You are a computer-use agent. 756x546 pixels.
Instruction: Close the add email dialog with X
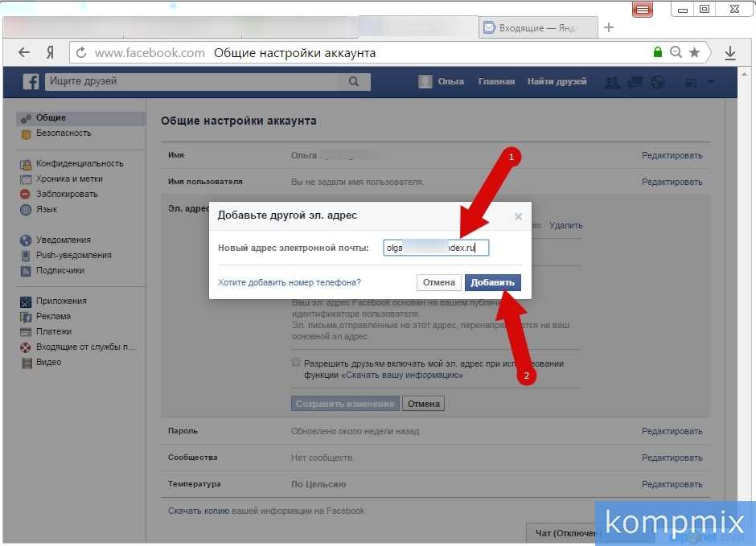pyautogui.click(x=518, y=216)
